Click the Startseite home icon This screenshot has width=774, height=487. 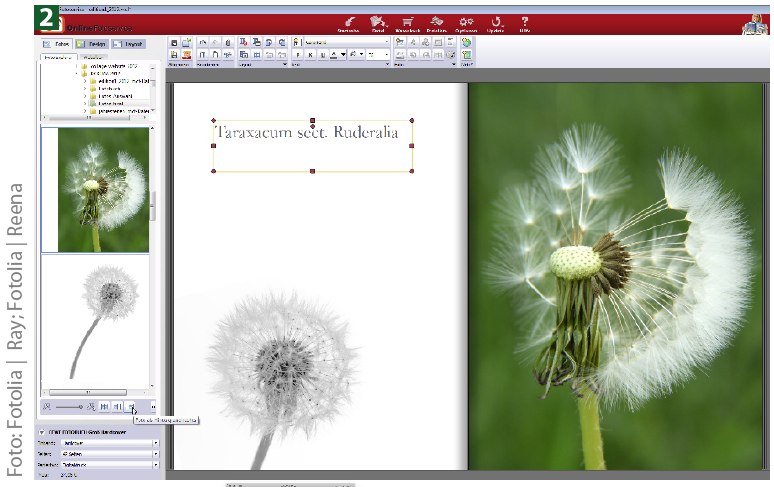point(348,22)
